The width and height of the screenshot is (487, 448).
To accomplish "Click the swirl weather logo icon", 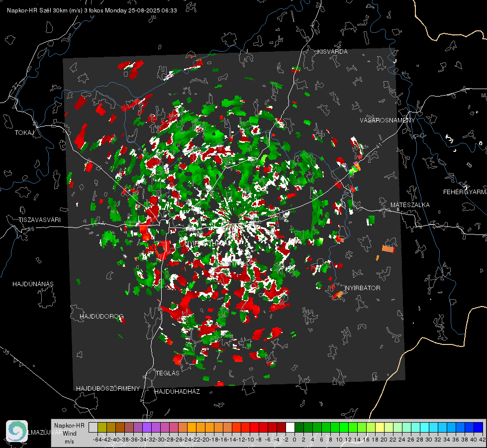I will coord(17,431).
